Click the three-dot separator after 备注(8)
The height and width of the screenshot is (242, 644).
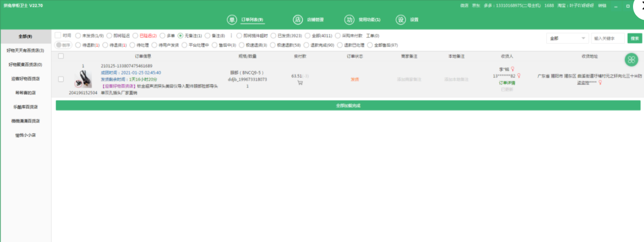coord(231,36)
